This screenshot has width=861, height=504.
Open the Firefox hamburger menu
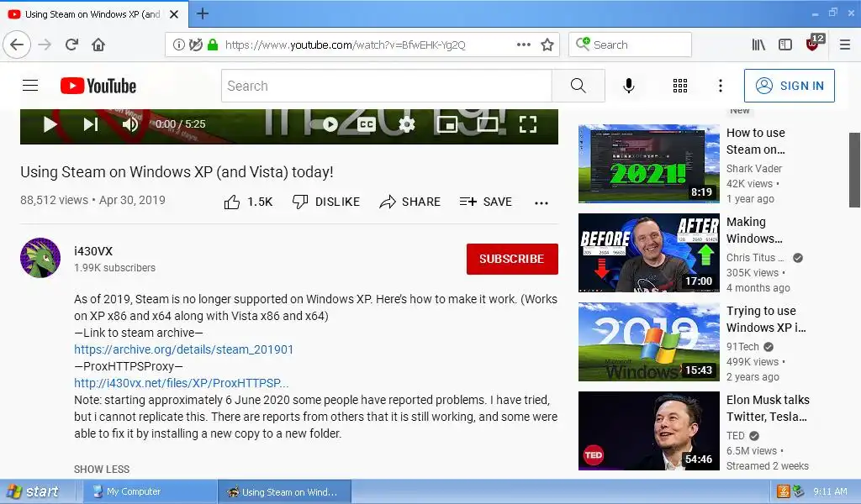845,45
